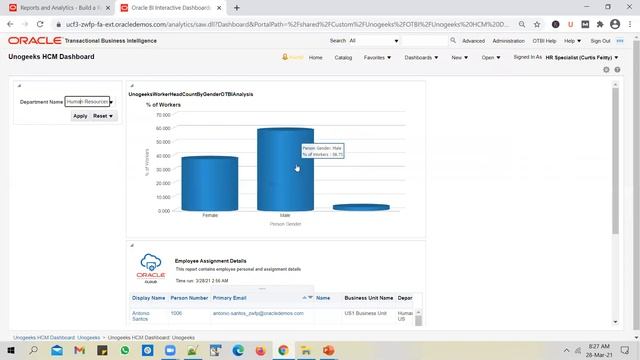Bookmark this page with the star icon
The width and height of the screenshot is (640, 360).
(x=537, y=24)
